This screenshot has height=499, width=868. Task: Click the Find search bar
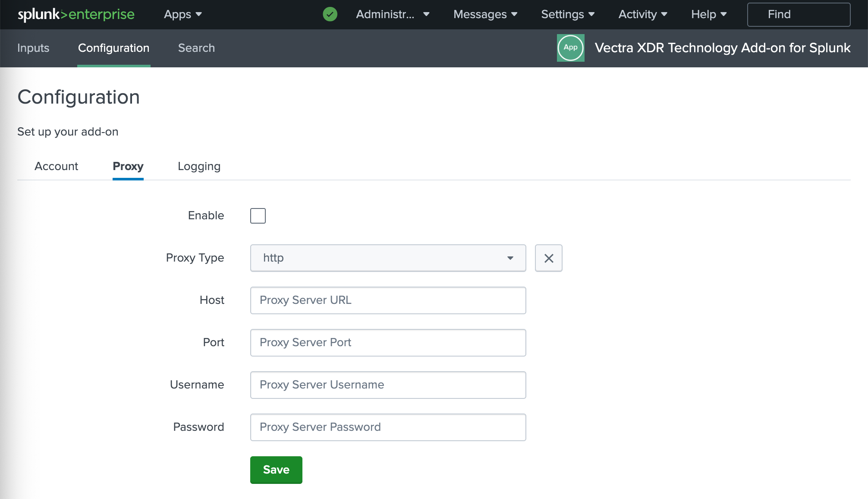pyautogui.click(x=798, y=14)
